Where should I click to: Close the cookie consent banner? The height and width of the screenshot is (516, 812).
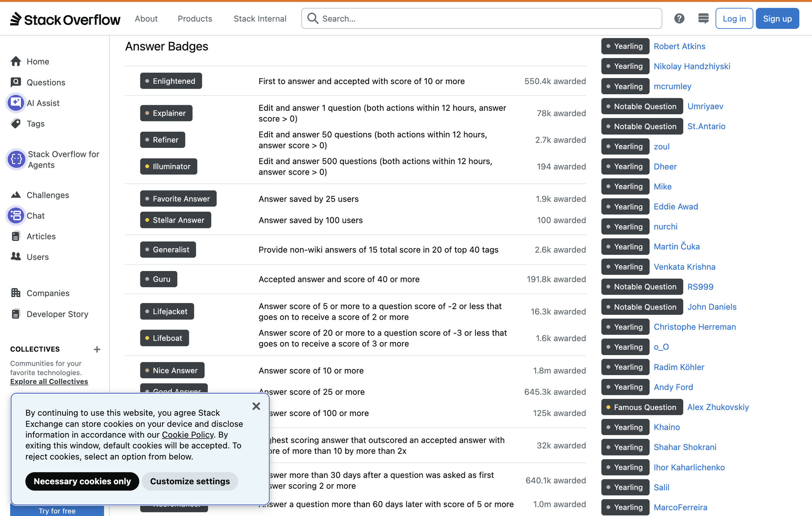pos(256,406)
